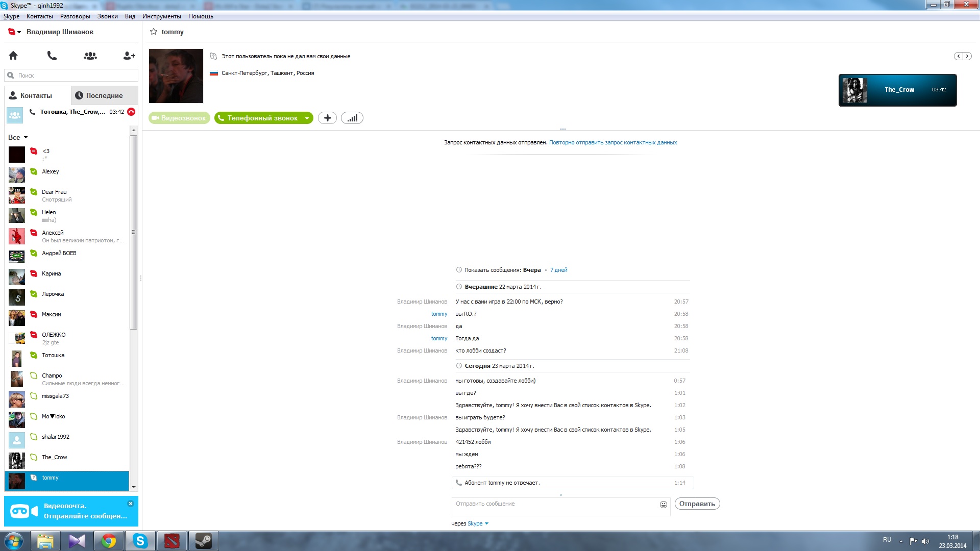The image size is (980, 551).
Task: Create a group conversation icon
Action: [x=90, y=56]
